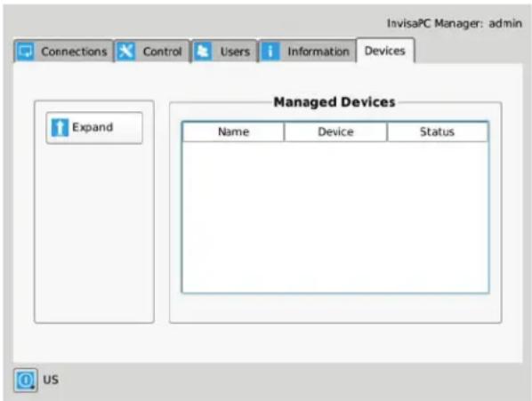This screenshot has width=532, height=401.
Task: Select the Information tab
Action: (x=307, y=52)
